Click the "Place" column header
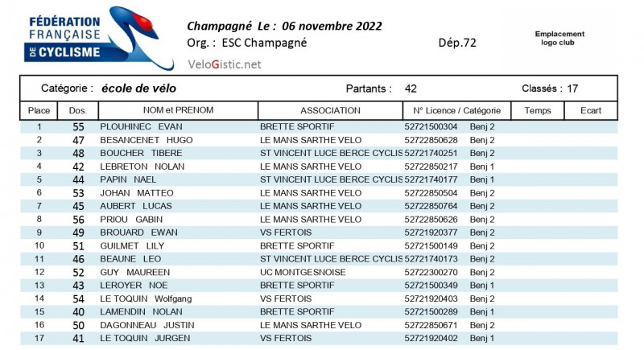This screenshot has width=644, height=350. click(x=39, y=110)
